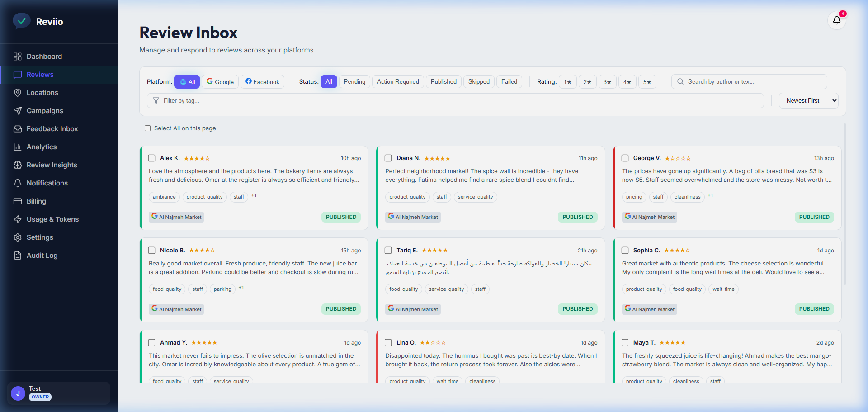Click the pricing tag on George V. review

tap(634, 197)
